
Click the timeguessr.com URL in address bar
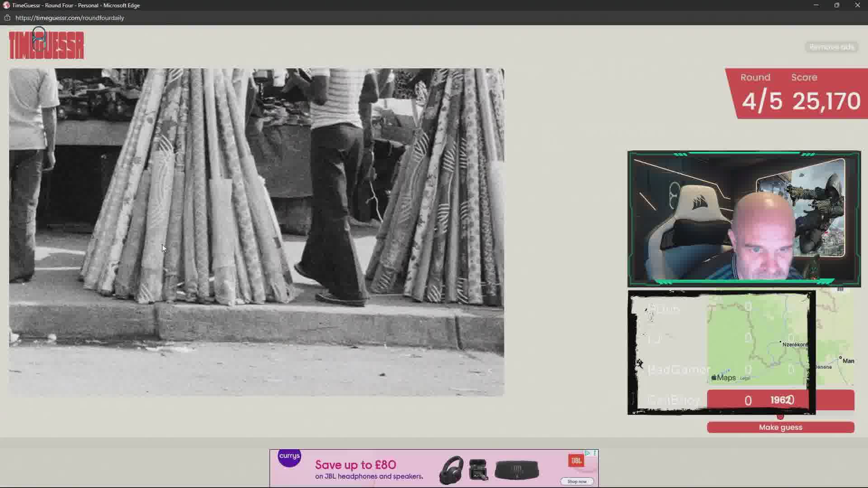70,18
